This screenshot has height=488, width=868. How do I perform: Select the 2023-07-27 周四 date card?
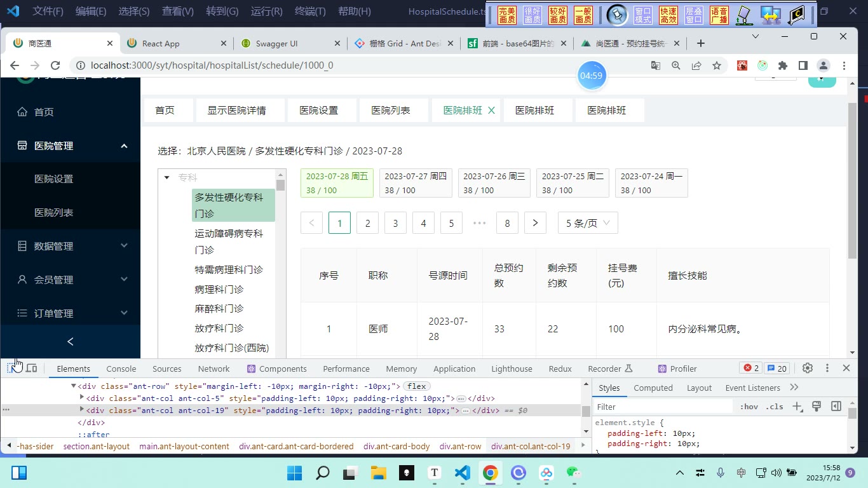(416, 183)
